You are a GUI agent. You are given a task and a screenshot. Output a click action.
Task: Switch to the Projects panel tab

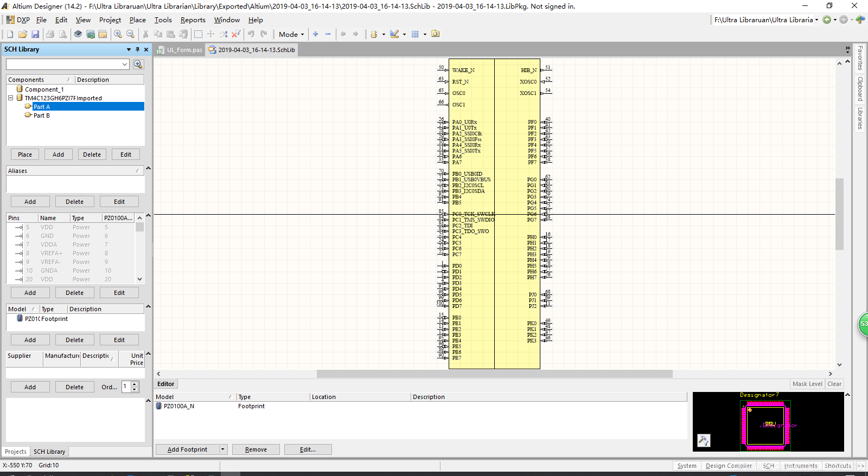pos(16,452)
